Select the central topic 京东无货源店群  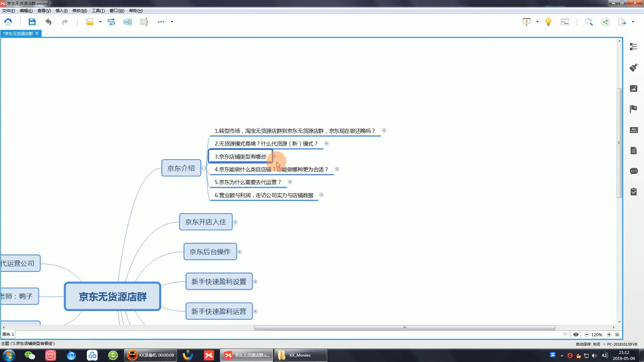click(x=112, y=297)
